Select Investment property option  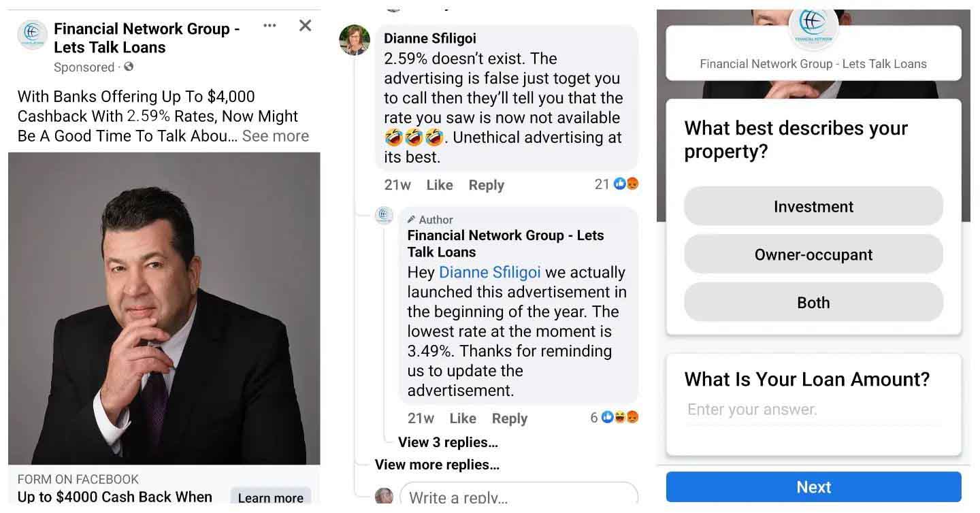pos(813,206)
